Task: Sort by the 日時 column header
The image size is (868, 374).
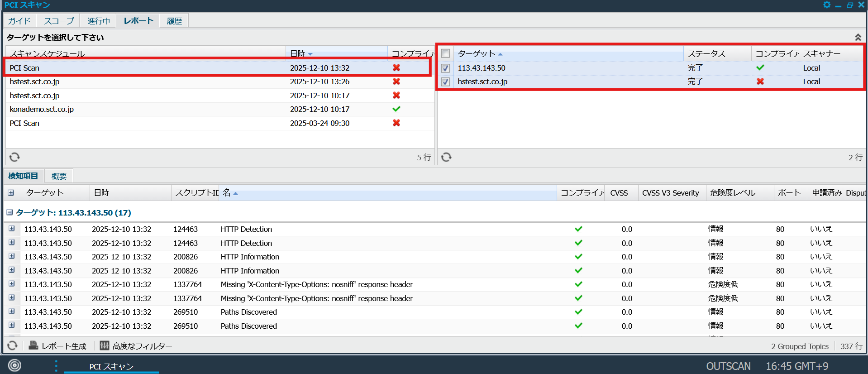Action: (298, 53)
